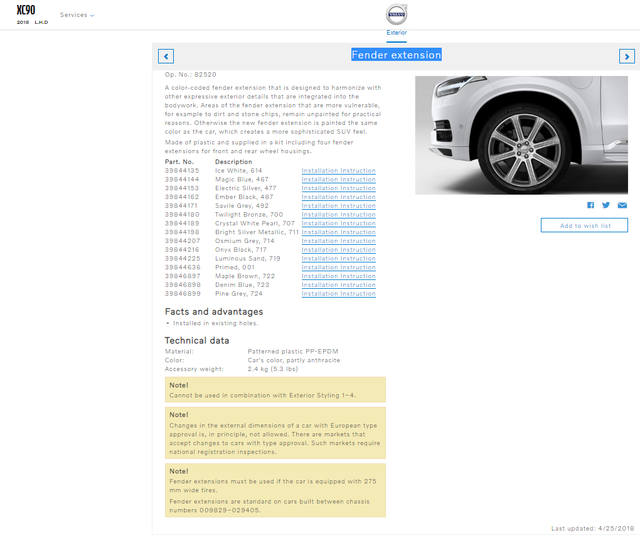Click the Volvo logo at top
640x550 pixels.
click(397, 15)
